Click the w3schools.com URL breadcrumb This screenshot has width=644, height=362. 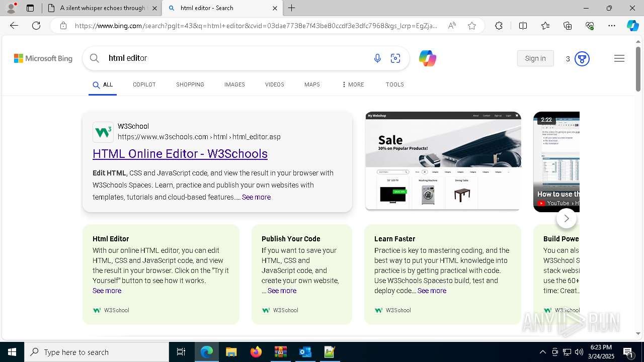click(x=199, y=137)
